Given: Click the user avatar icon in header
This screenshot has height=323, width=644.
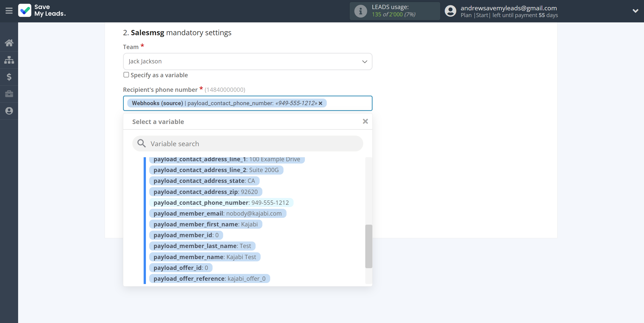Looking at the screenshot, I should pos(450,11).
